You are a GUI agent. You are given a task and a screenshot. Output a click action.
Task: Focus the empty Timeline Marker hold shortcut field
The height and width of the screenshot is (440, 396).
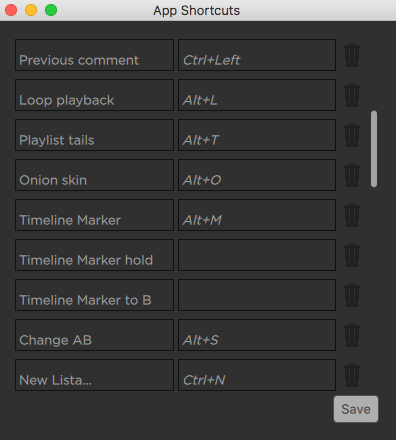257,255
